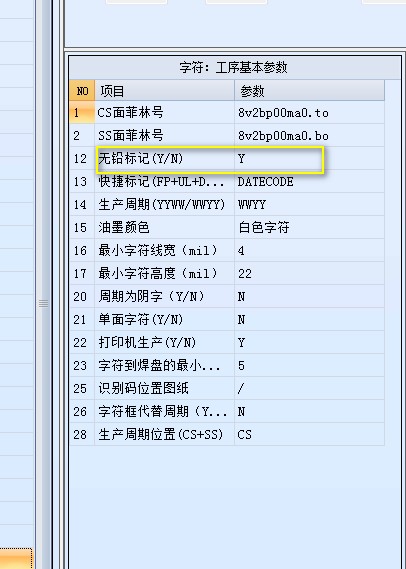Edit the N value for 单面字符
406x569 pixels.
pyautogui.click(x=309, y=320)
